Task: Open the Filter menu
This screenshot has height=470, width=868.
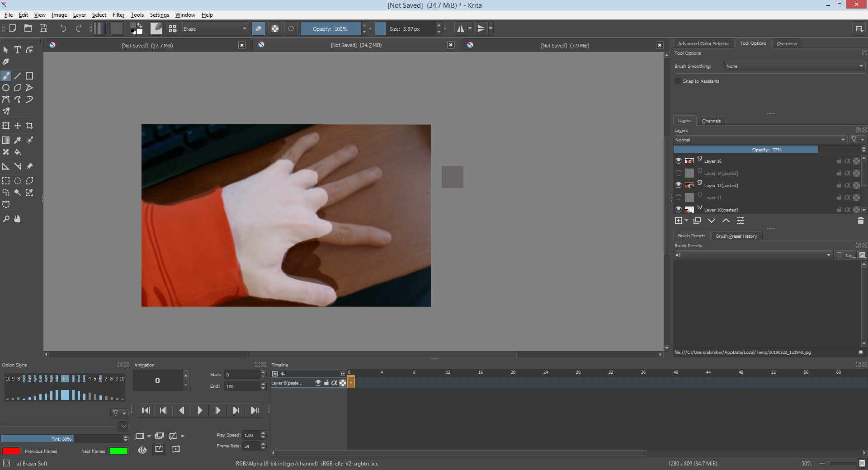Action: 118,15
